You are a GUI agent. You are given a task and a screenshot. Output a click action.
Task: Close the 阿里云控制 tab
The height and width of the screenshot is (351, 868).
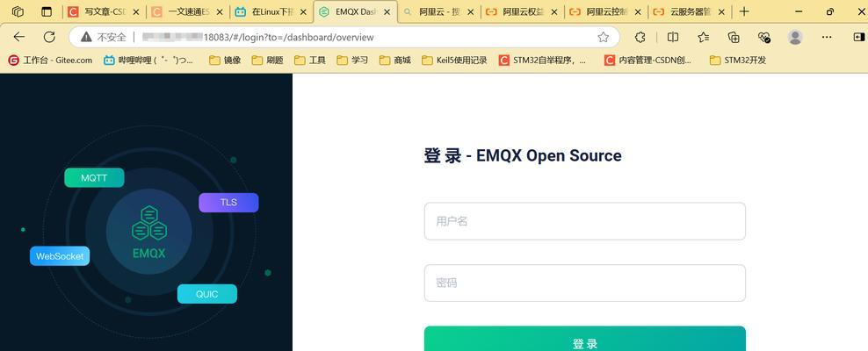(x=638, y=11)
